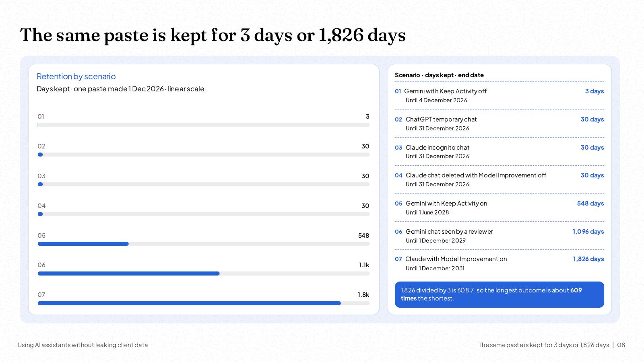Click the footer slide title at bottom right

(544, 345)
